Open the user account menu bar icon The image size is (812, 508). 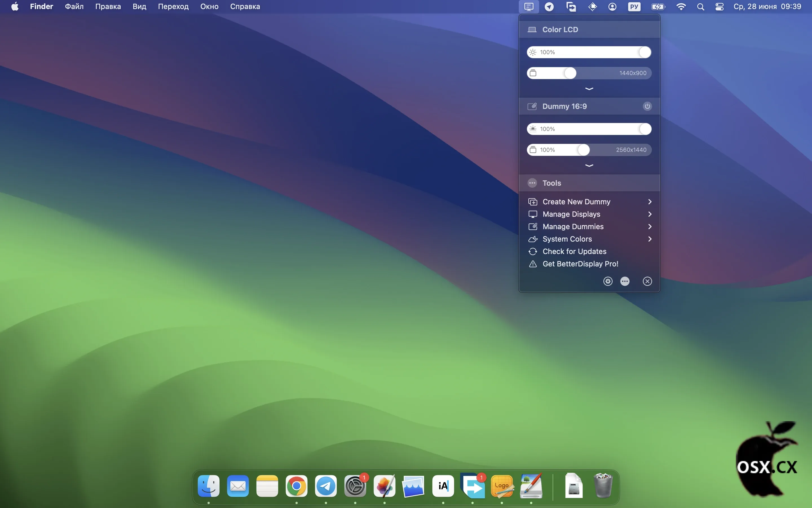pos(612,7)
